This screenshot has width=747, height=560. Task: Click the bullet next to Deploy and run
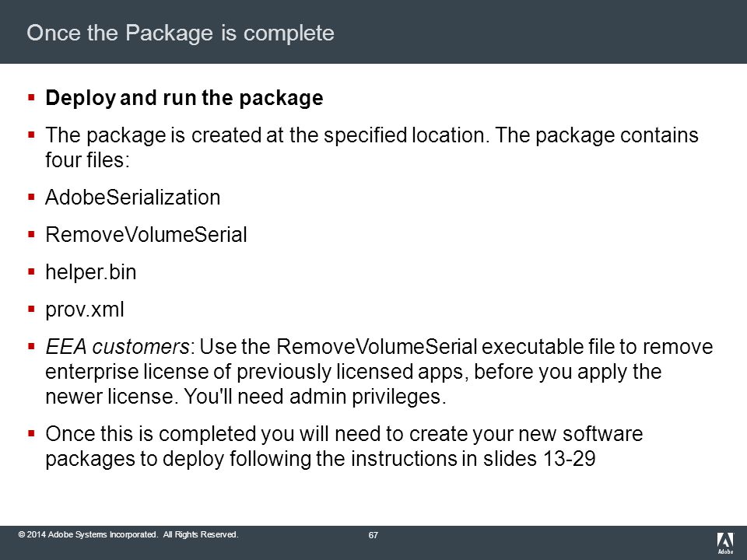31,98
